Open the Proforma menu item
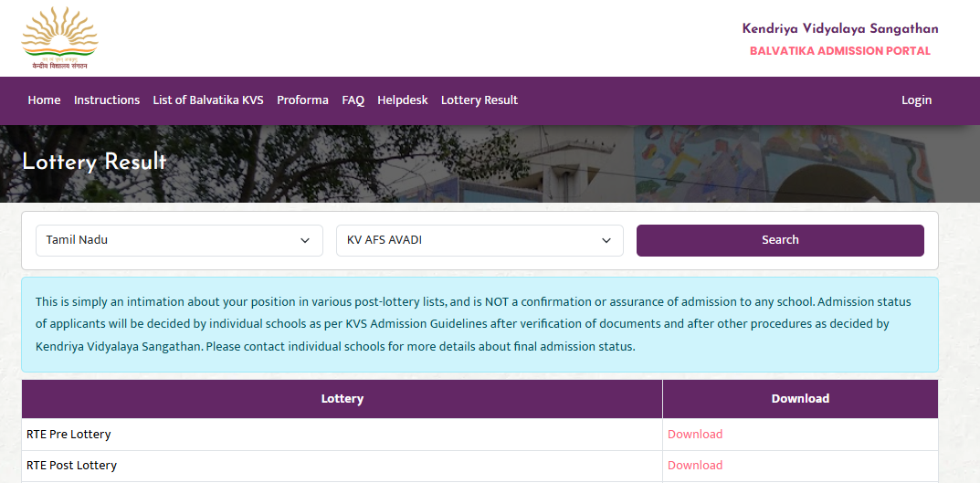 pos(302,100)
